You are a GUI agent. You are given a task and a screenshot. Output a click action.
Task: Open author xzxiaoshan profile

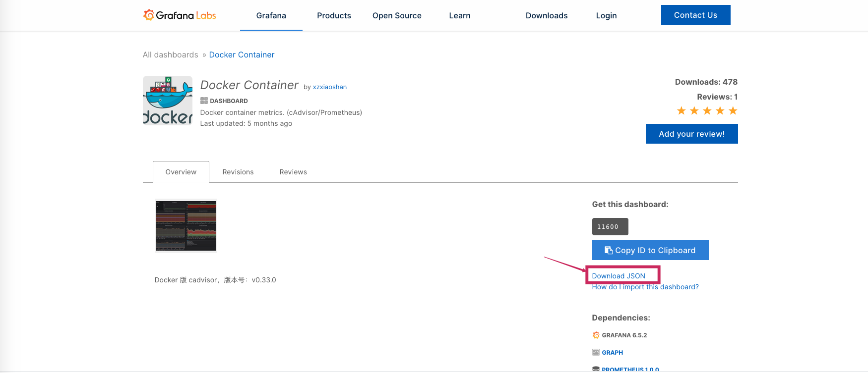pyautogui.click(x=329, y=87)
